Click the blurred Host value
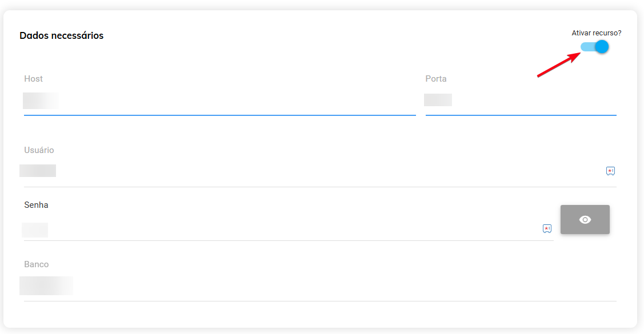This screenshot has height=334, width=644. tap(40, 100)
